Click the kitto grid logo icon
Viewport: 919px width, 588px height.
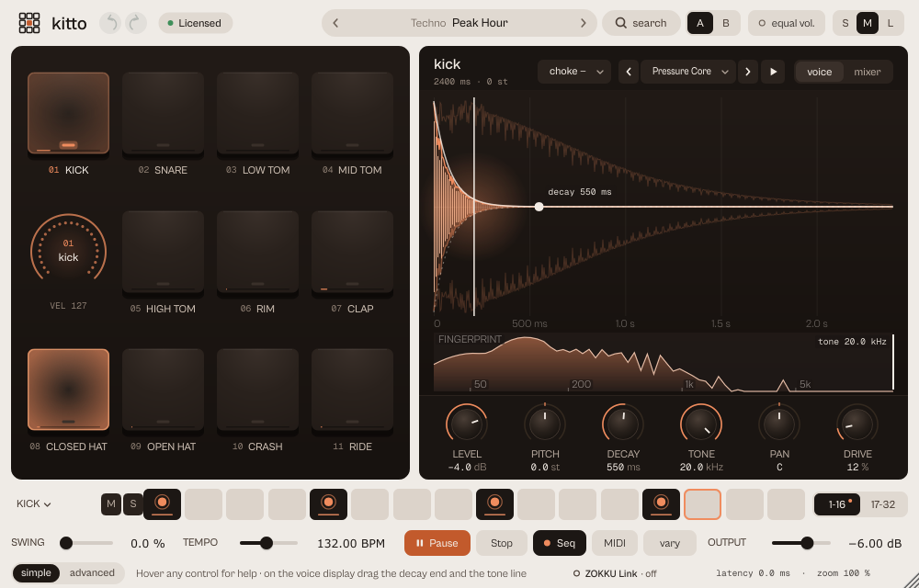tap(29, 23)
